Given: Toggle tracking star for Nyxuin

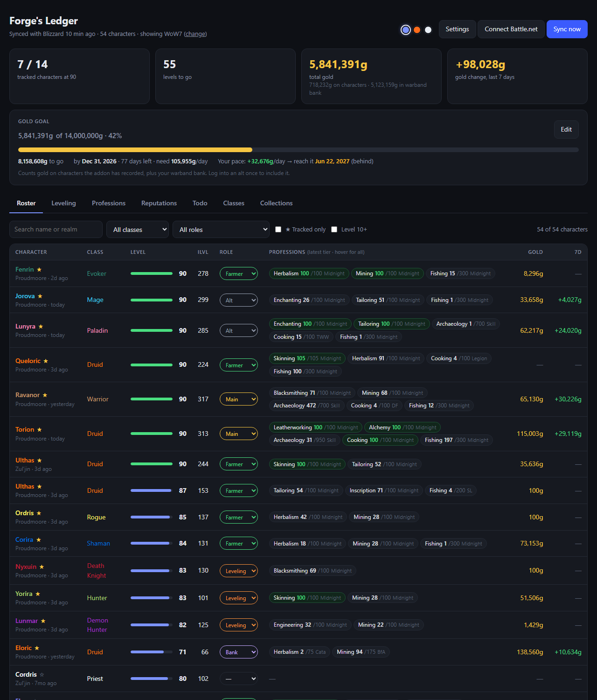Looking at the screenshot, I should (42, 567).
